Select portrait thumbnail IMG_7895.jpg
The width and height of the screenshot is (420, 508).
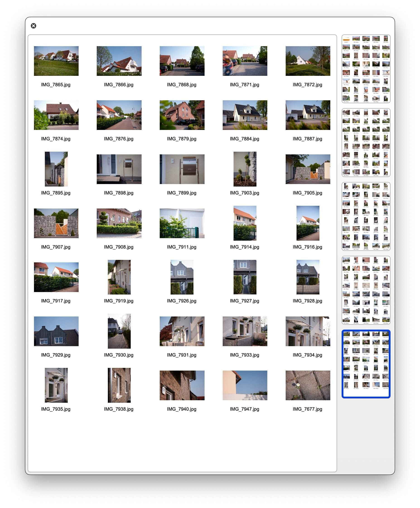pos(56,169)
